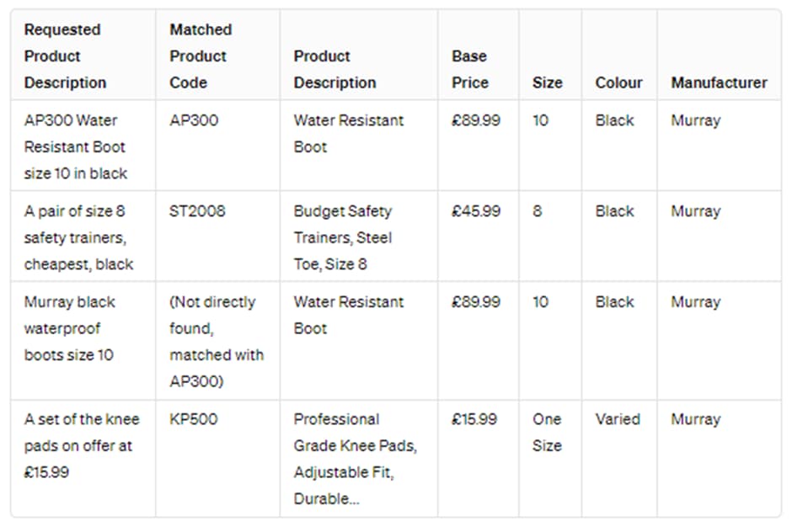Click the £45.99 base price cell
Viewport: 792px width, 532px height.
click(x=475, y=211)
